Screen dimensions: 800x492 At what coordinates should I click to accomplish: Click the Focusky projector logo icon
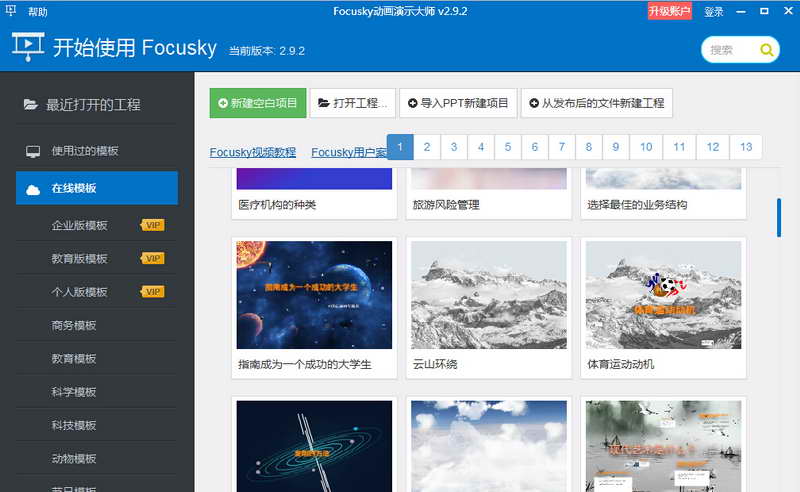click(28, 46)
